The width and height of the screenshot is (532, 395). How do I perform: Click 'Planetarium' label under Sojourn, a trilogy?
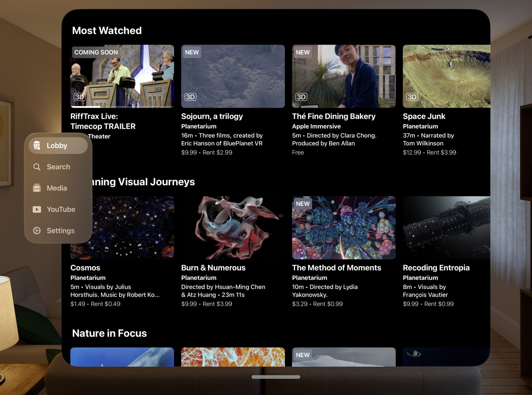coord(199,126)
